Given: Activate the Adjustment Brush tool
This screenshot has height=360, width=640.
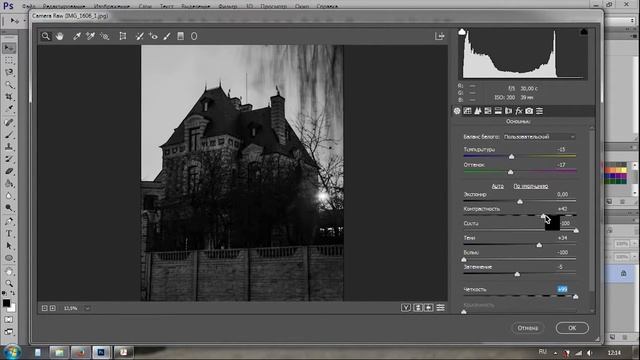Looking at the screenshot, I should (x=167, y=36).
